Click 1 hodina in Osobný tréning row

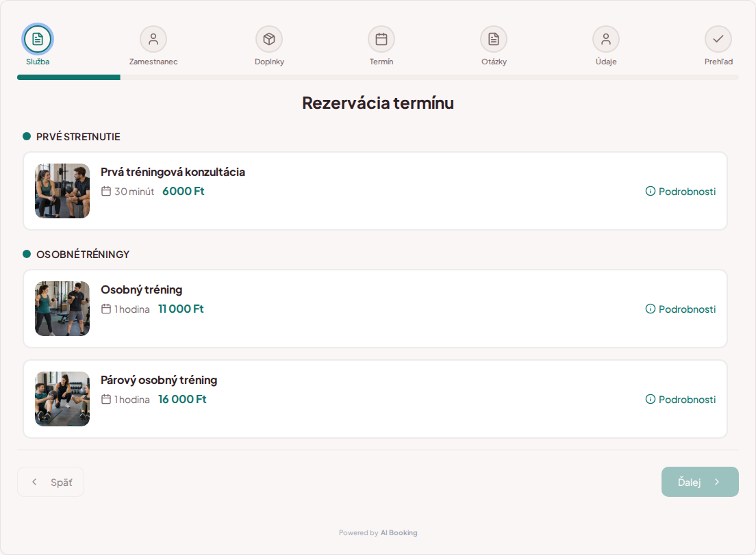click(x=131, y=309)
